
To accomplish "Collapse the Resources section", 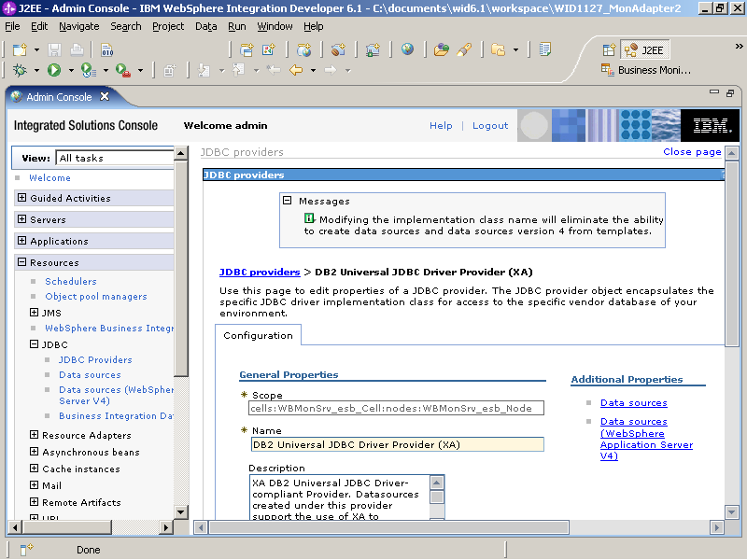I will pos(21,262).
